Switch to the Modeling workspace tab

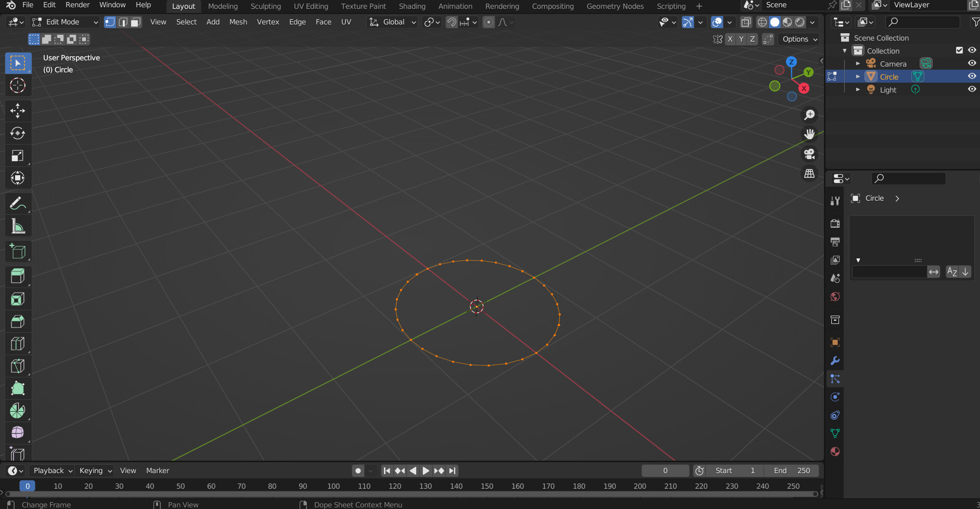(x=223, y=6)
